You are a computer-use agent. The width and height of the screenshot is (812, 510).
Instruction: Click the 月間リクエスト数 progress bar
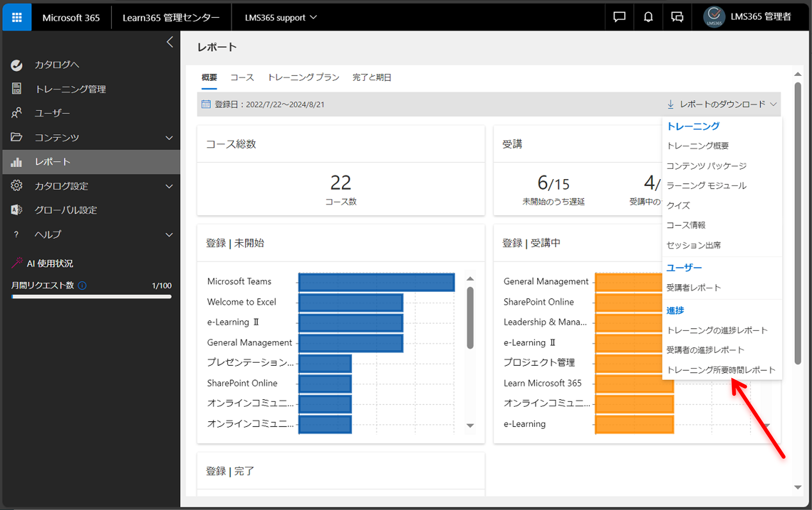[x=91, y=297]
